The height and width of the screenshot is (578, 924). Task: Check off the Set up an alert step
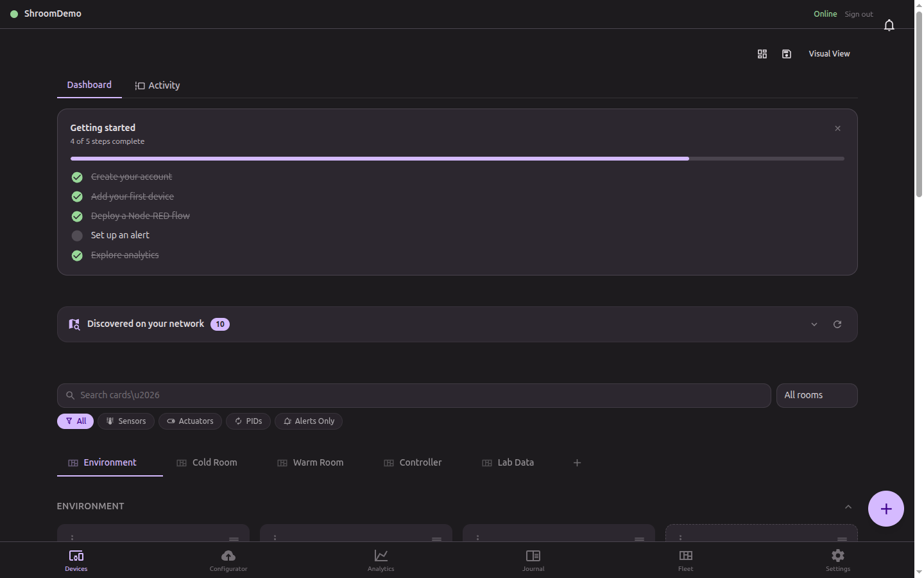pyautogui.click(x=77, y=236)
